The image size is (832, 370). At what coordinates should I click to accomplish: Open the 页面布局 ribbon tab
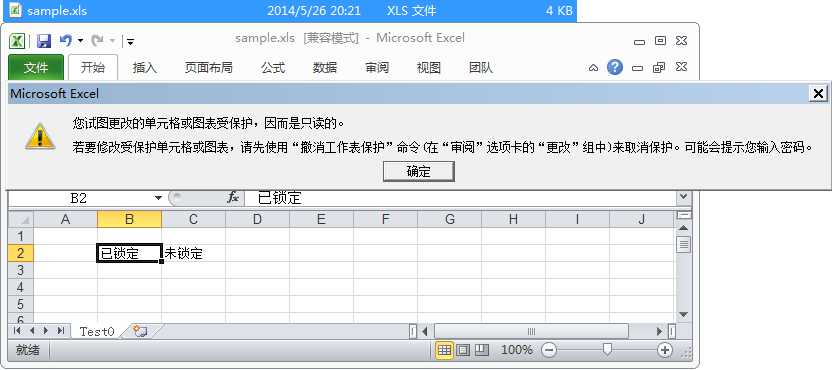pos(208,68)
